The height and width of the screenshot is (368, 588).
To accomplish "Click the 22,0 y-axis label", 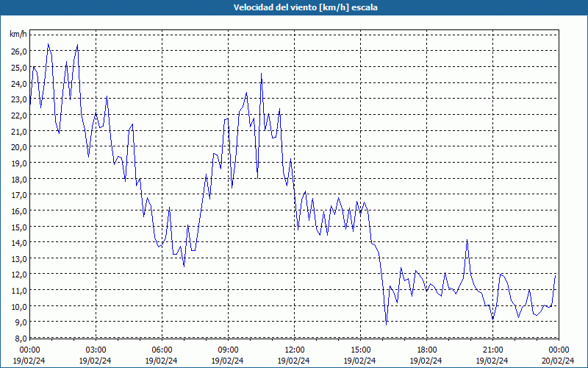I will [x=19, y=116].
